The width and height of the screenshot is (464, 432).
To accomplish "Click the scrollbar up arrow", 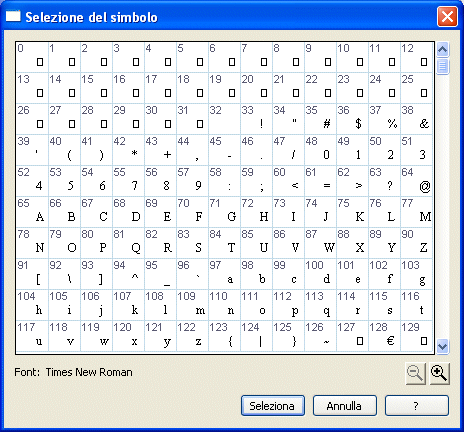I will pos(442,50).
